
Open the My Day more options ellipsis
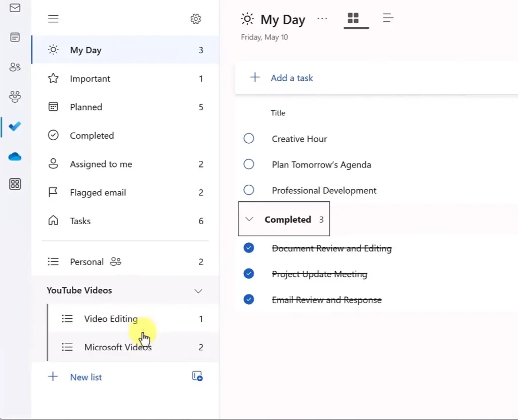pyautogui.click(x=322, y=19)
